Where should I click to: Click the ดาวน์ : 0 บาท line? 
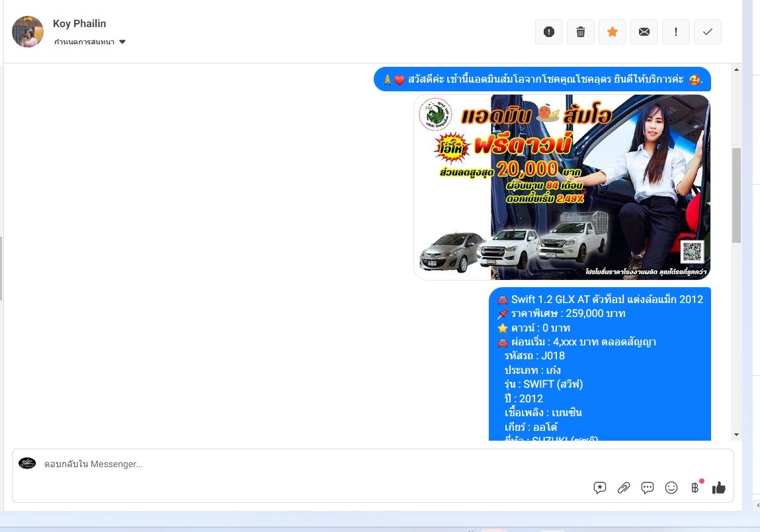pos(534,328)
